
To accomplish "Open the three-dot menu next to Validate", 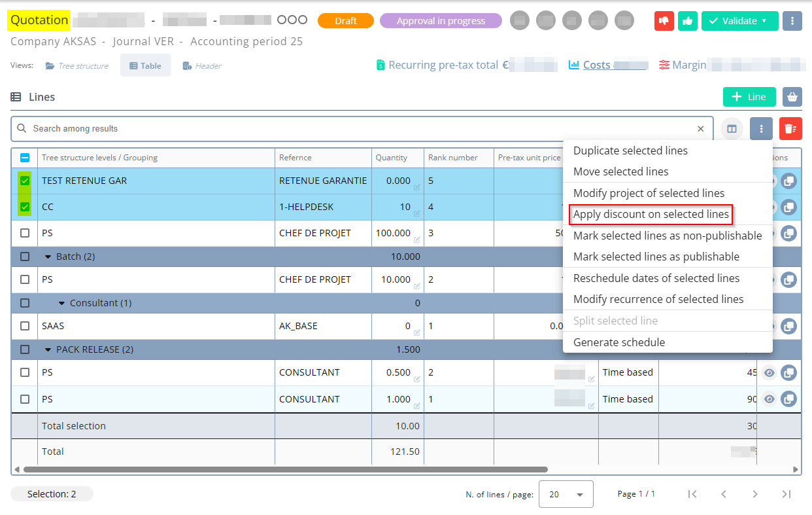I will point(792,21).
